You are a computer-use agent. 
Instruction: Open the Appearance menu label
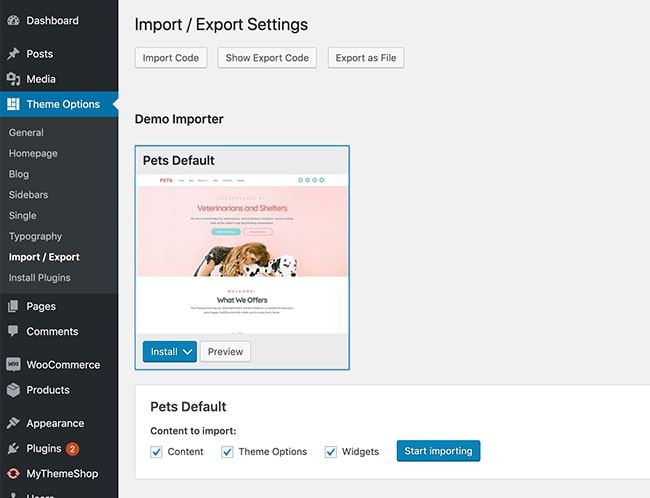55,423
